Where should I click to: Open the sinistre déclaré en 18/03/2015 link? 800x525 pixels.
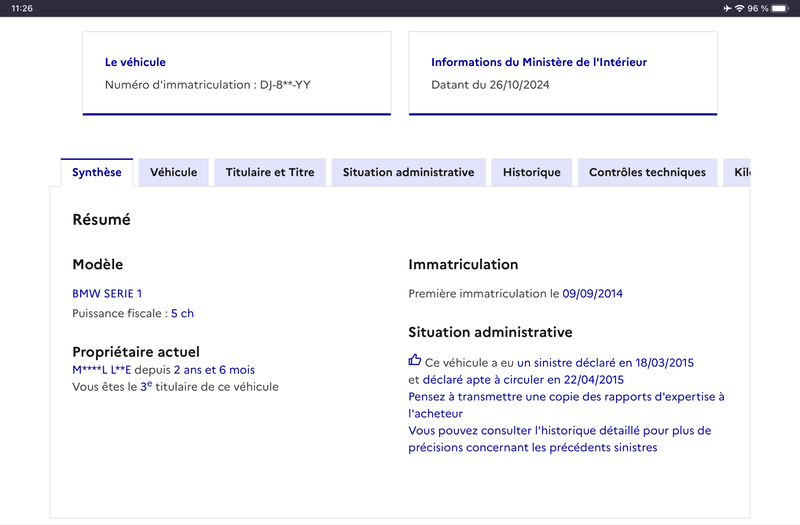pos(605,363)
